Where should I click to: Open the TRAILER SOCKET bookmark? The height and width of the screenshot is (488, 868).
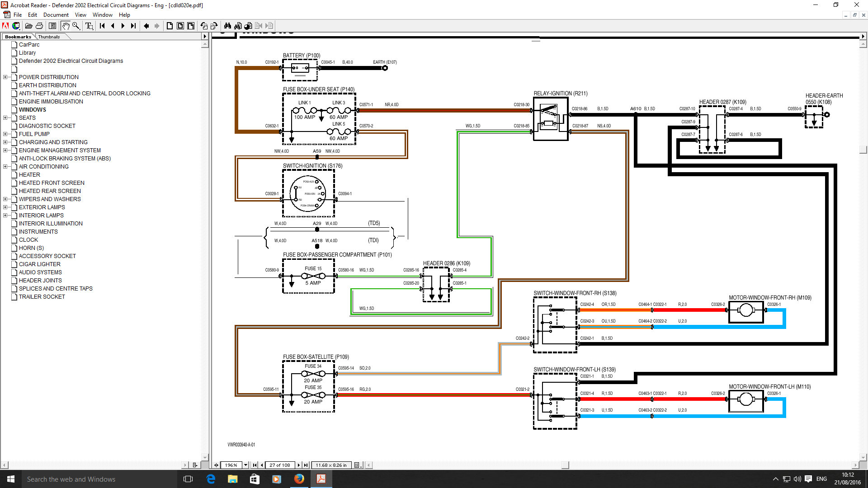[42, 297]
